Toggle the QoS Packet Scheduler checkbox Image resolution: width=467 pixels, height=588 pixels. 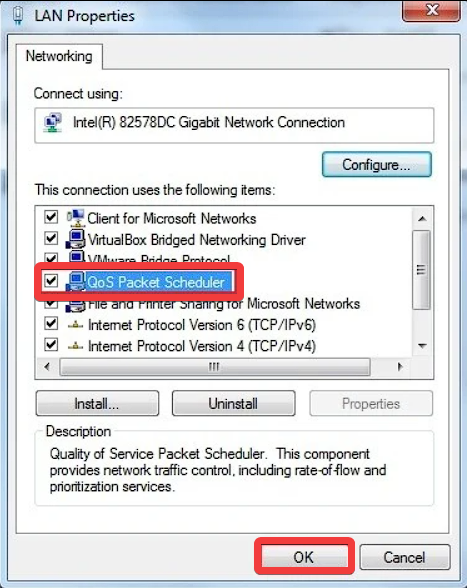coord(51,280)
